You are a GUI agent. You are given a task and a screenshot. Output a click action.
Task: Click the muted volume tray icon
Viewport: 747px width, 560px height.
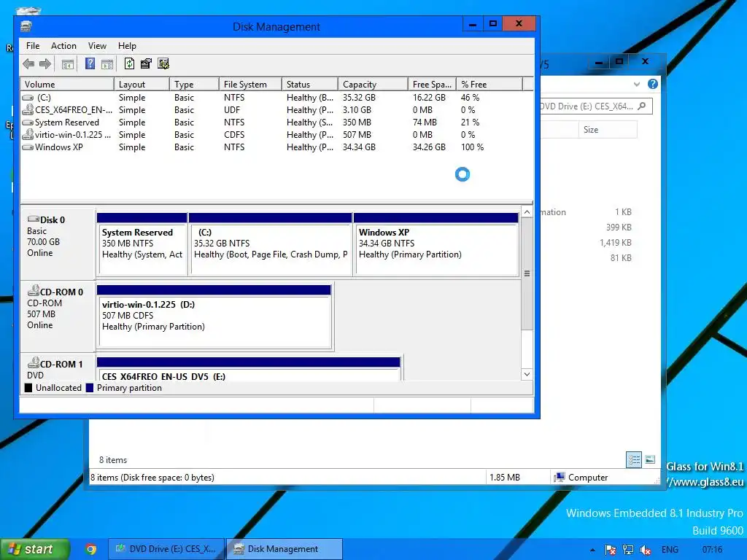point(646,550)
